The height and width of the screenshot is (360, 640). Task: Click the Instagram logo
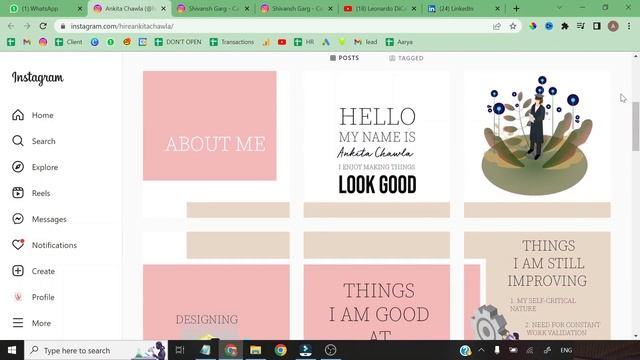coord(38,78)
